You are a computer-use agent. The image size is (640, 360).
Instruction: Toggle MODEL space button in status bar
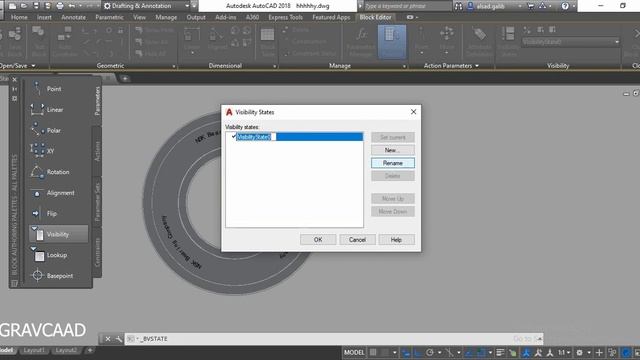(x=354, y=352)
